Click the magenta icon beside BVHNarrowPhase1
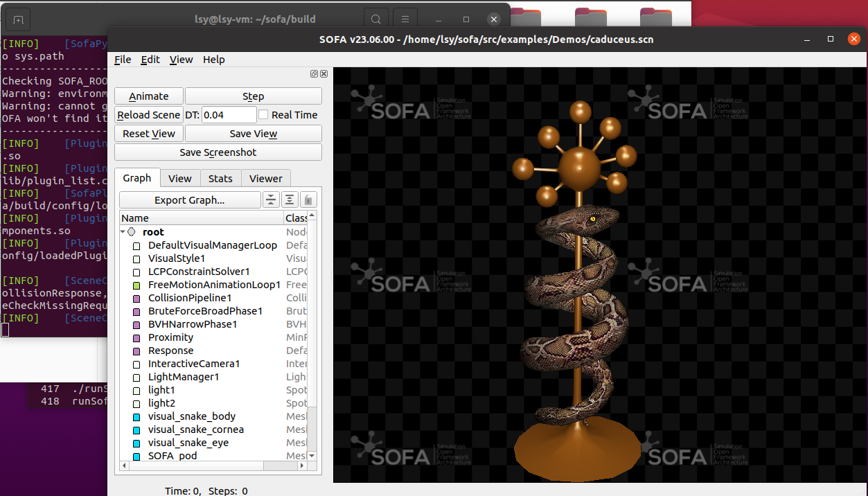Screen dimensions: 868x496 (136, 324)
